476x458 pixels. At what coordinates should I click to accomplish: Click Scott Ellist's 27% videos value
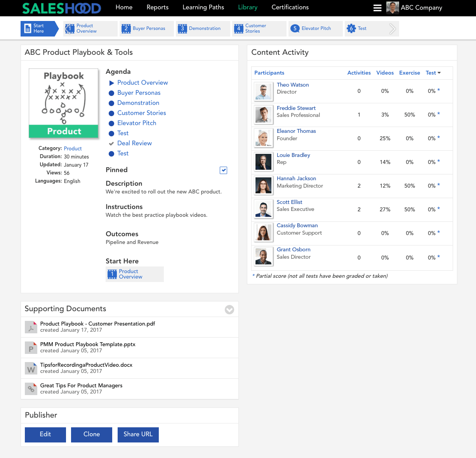385,209
